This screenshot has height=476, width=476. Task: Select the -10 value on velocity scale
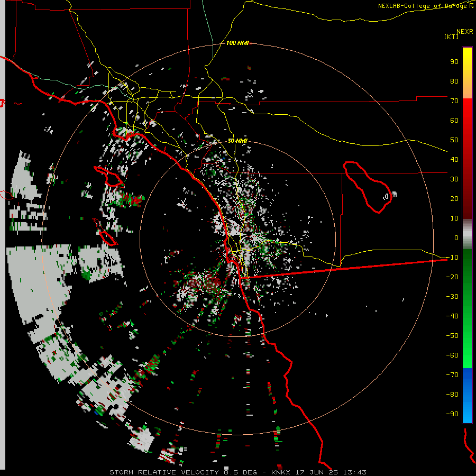(x=452, y=258)
